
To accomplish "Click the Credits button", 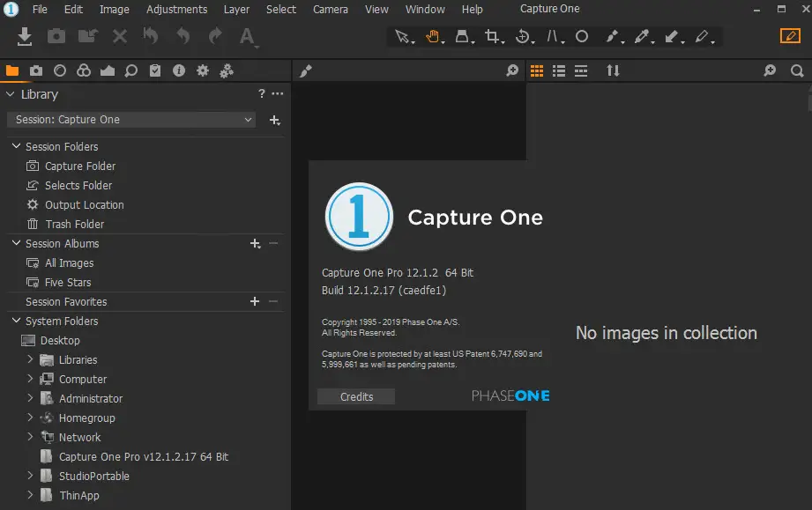I will tap(356, 396).
